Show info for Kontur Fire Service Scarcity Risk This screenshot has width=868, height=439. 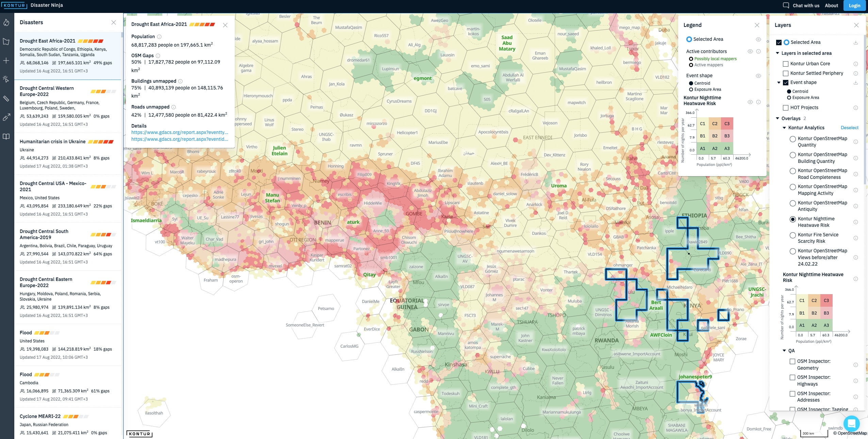pyautogui.click(x=856, y=238)
